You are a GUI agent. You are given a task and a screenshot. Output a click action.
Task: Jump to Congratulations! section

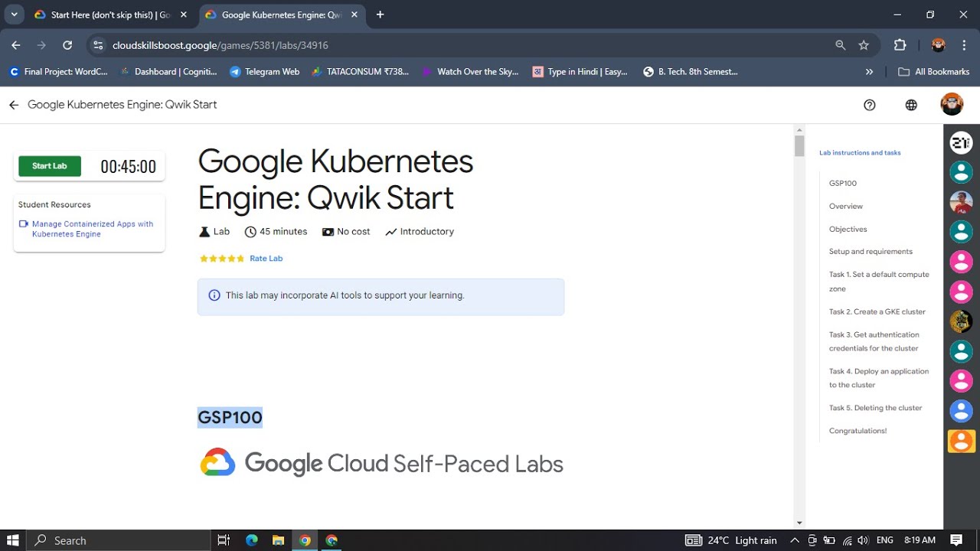858,431
